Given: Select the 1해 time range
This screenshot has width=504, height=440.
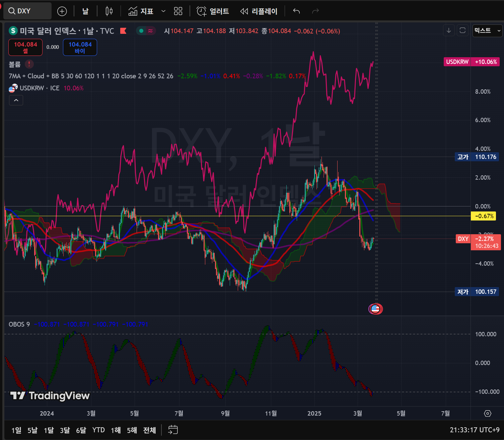Looking at the screenshot, I should [116, 430].
